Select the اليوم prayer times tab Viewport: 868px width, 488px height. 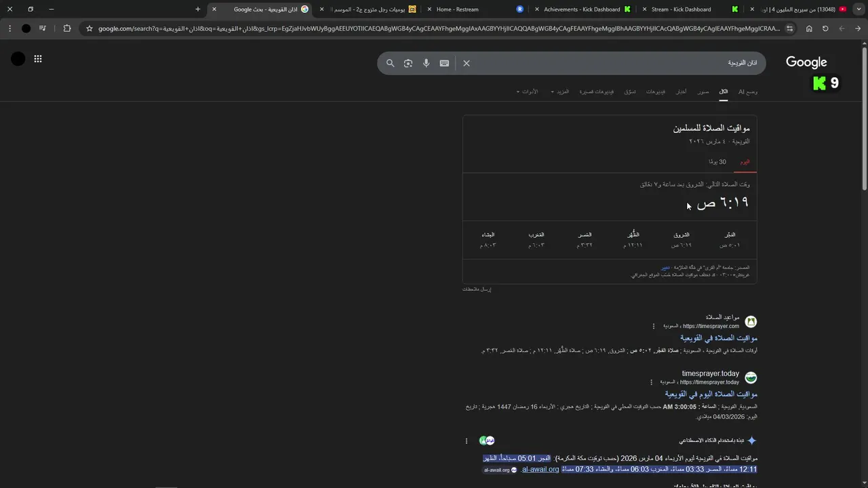pos(745,162)
